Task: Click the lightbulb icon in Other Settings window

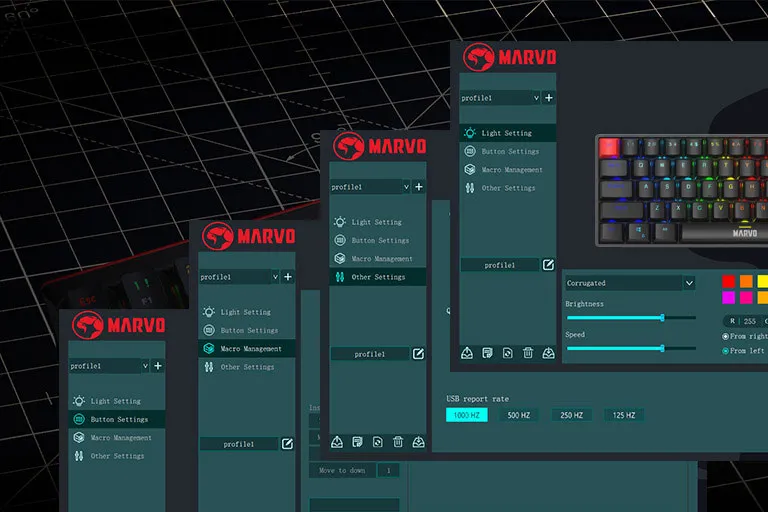Action: (x=340, y=222)
